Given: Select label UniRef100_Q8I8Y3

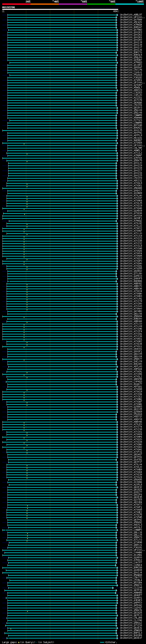Looking at the screenshot, I should coord(131,108).
